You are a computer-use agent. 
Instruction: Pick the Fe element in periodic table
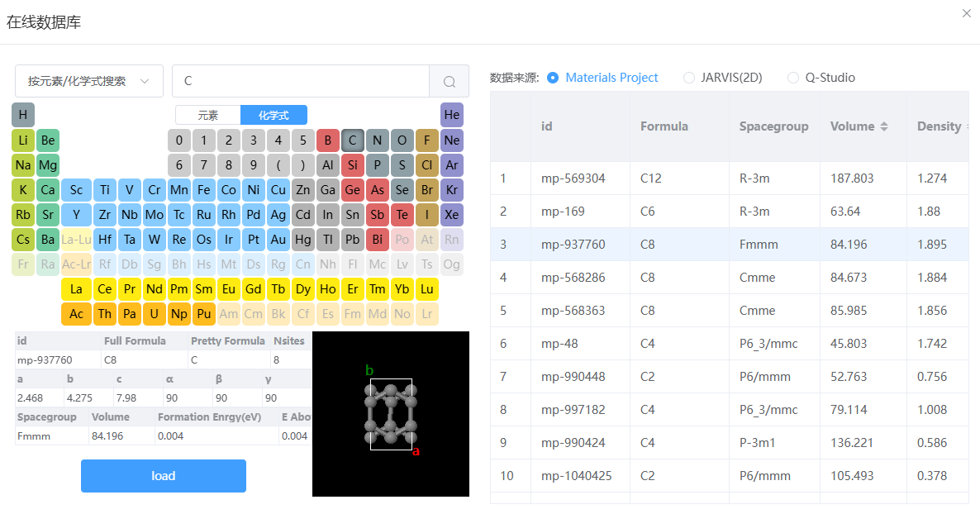click(x=204, y=190)
